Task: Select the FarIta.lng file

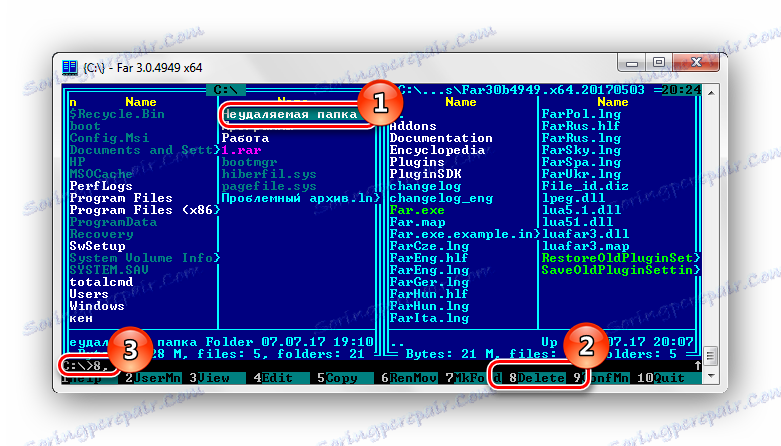Action: point(429,317)
